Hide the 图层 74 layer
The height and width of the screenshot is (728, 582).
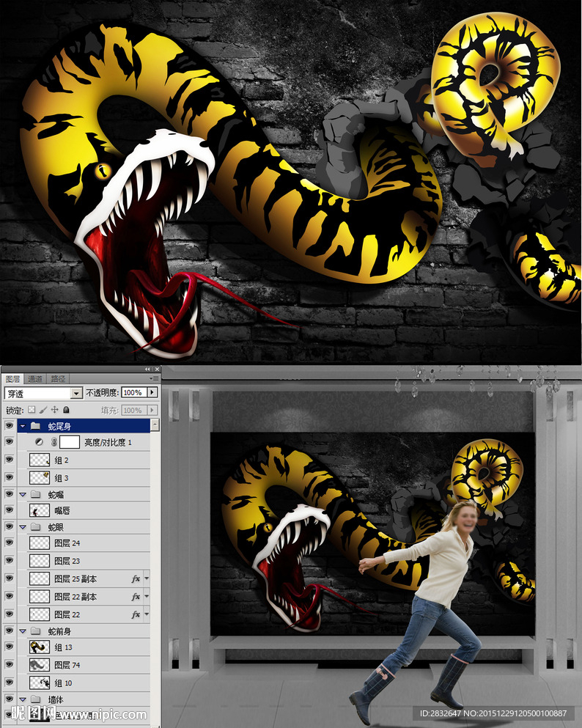tap(9, 664)
